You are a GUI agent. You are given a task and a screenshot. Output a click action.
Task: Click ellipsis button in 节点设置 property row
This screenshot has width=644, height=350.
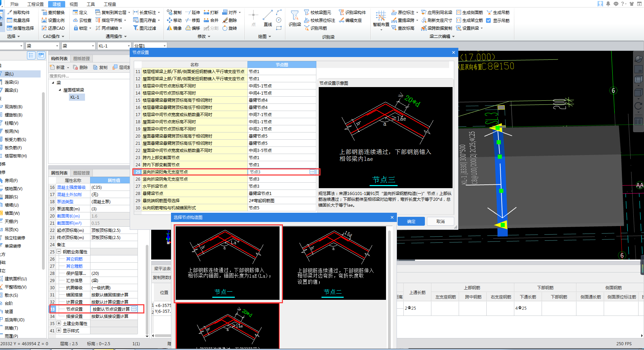coord(134,309)
